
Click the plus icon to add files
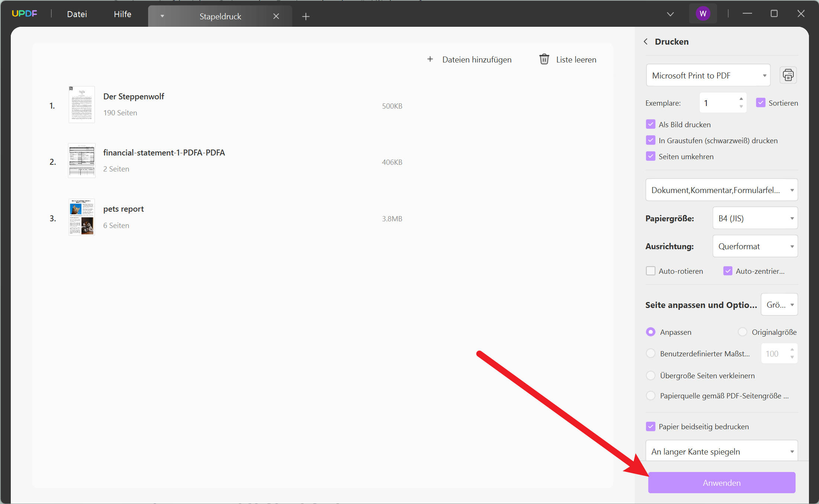coord(430,59)
